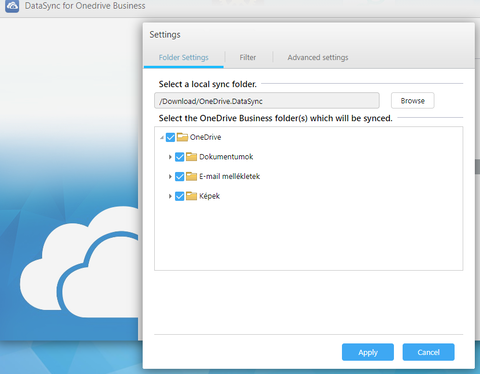Screen dimensions: 480x374
Task: Expand the E-mail mellékletek folder arrow
Action: point(170,177)
